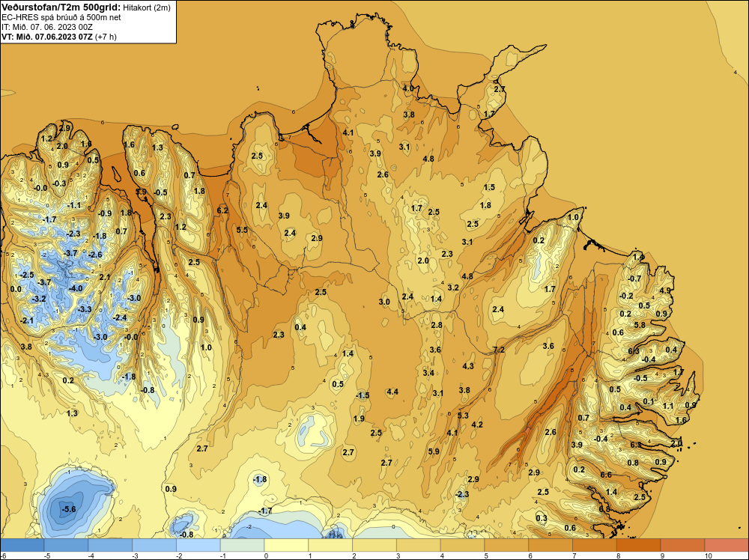The image size is (749, 560).
Task: Select the legend color segment between 2 and 3
Action: coord(374,545)
